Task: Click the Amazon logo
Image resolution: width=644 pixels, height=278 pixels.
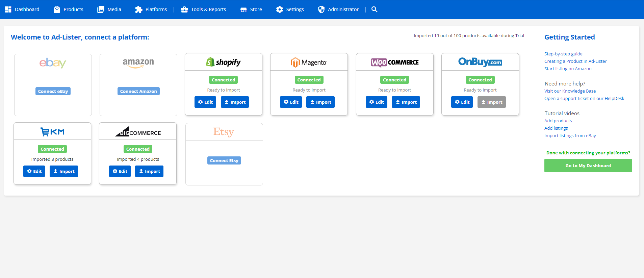Action: click(x=138, y=63)
